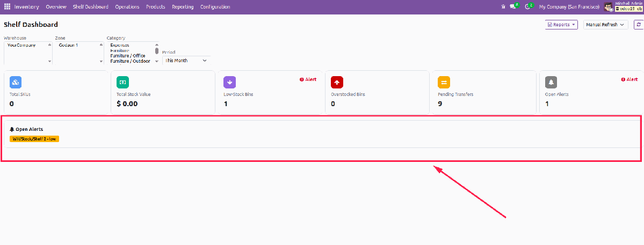Click the $ 0.00 stock value
The height and width of the screenshot is (245, 644).
[x=127, y=103]
